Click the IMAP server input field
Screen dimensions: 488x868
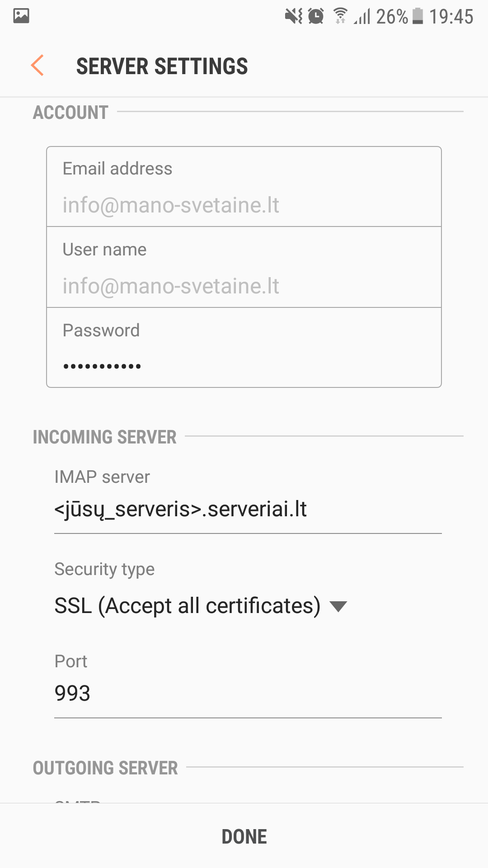(x=248, y=509)
